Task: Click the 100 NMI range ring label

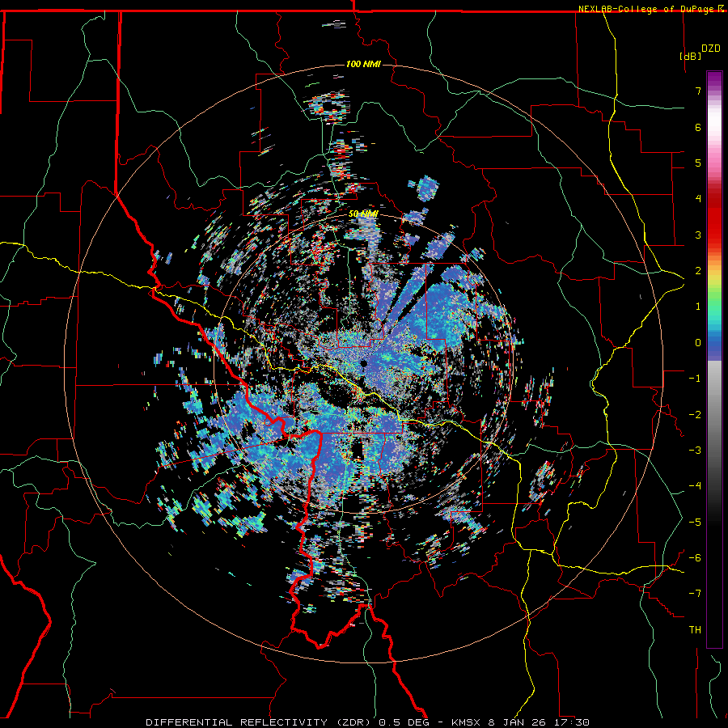Action: 363,64
